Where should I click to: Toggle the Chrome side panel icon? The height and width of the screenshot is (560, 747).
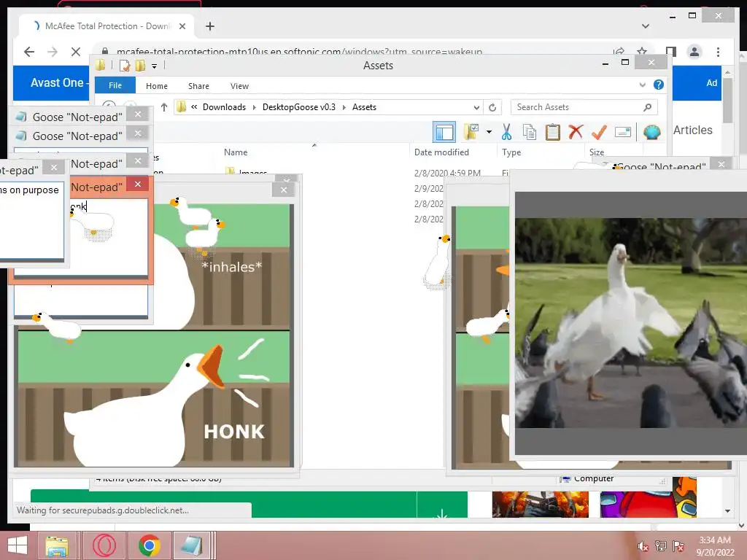[671, 52]
